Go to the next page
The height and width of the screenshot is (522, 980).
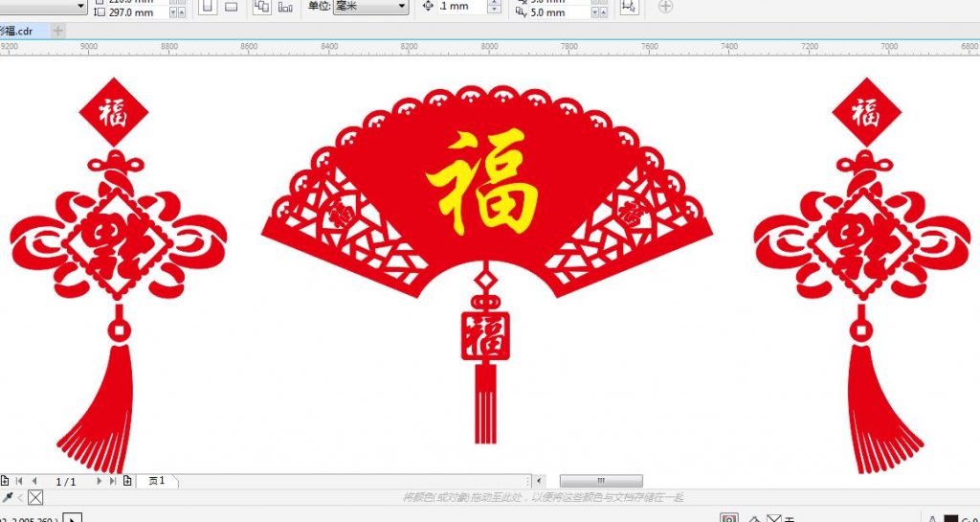[x=99, y=481]
